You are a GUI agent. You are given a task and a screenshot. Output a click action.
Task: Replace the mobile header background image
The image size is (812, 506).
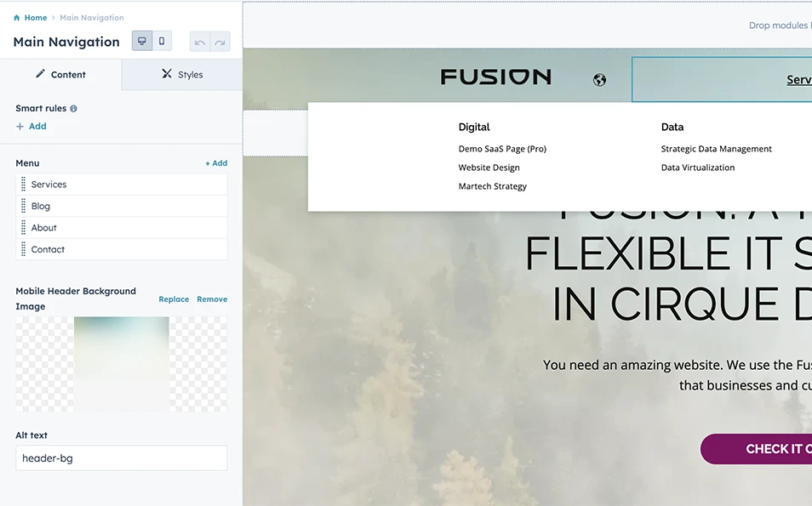pyautogui.click(x=174, y=299)
